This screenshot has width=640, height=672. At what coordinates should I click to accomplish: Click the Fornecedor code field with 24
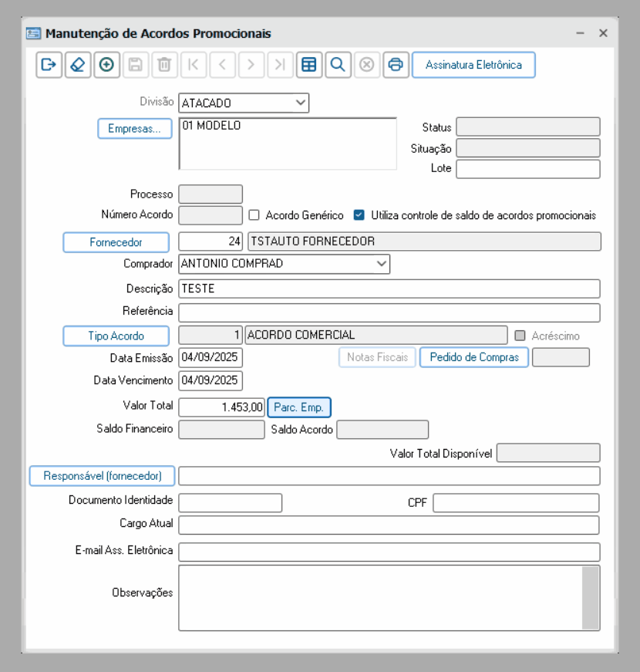[211, 241]
